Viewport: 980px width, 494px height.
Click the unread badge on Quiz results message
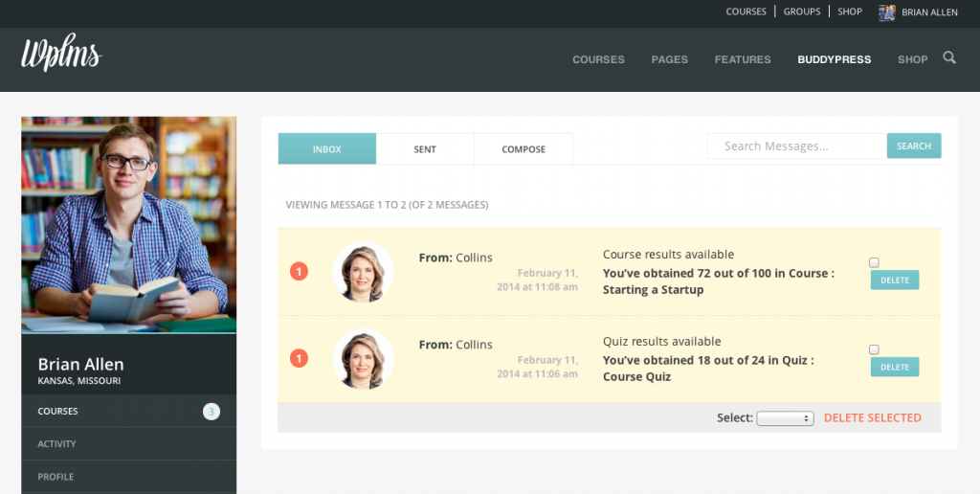point(299,359)
